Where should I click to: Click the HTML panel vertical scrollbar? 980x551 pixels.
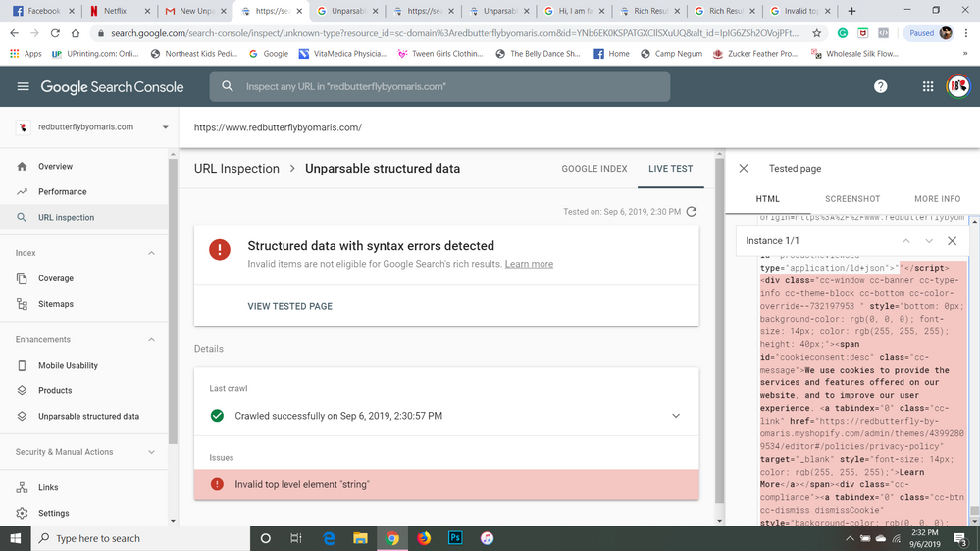(x=974, y=511)
